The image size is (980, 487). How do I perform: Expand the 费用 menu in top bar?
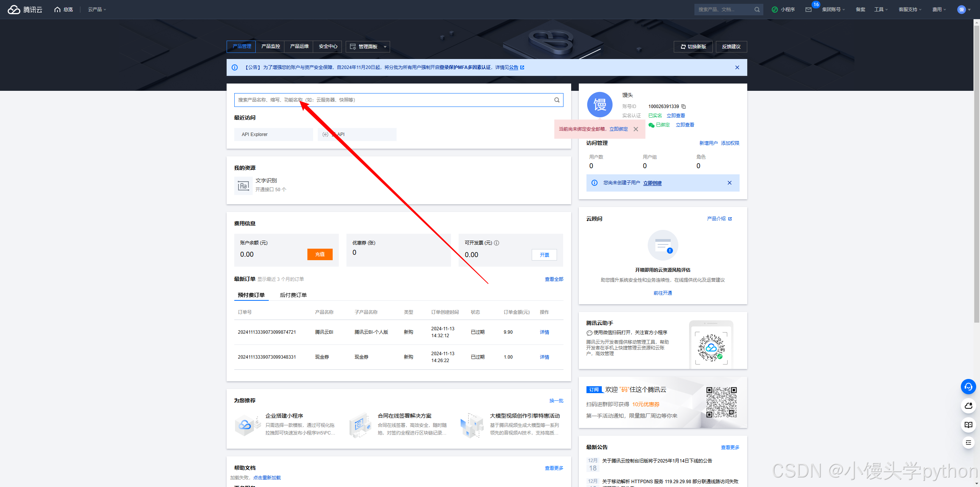coord(939,10)
